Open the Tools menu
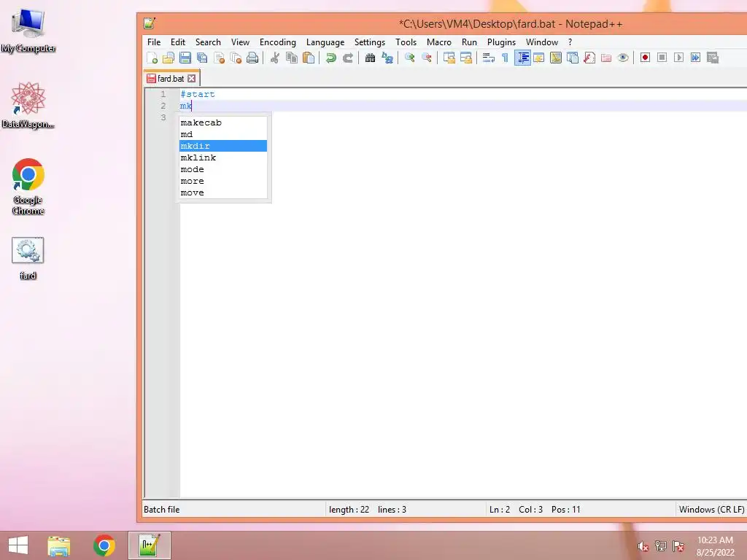747x560 pixels. point(406,42)
